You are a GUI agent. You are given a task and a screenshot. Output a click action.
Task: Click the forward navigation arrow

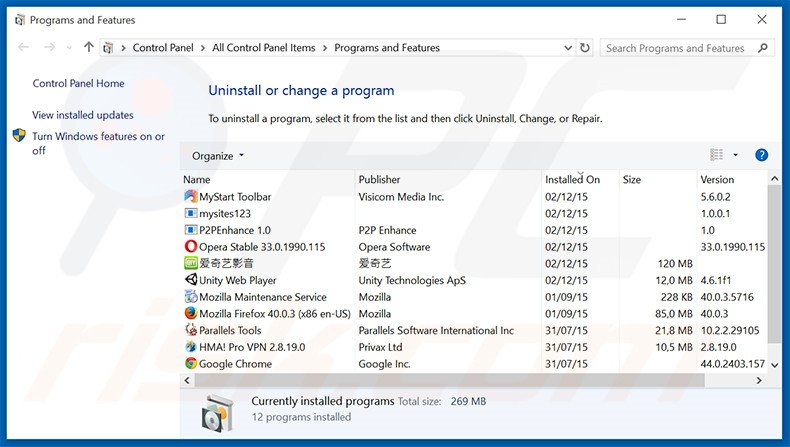(49, 47)
